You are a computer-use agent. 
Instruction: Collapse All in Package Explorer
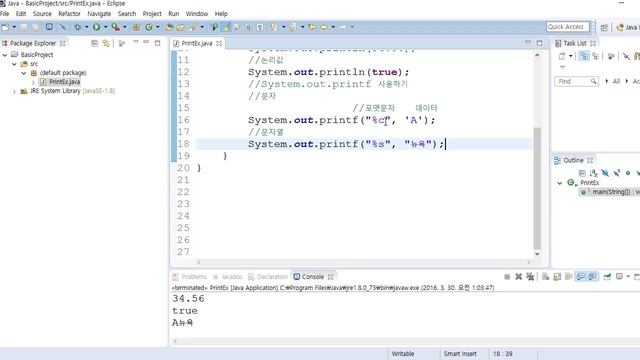tap(95, 43)
